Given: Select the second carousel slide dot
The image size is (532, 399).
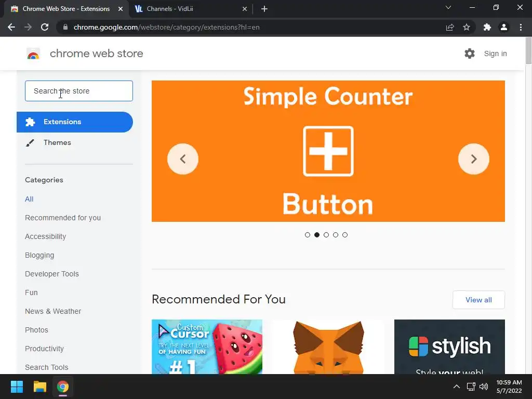Looking at the screenshot, I should (317, 235).
